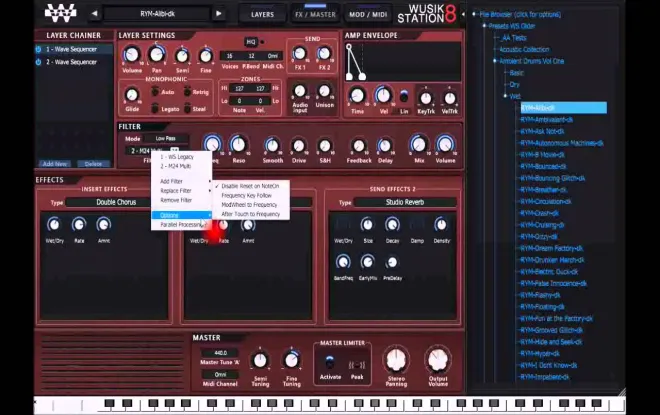
Task: Click the filter Delay knob
Action: point(385,146)
